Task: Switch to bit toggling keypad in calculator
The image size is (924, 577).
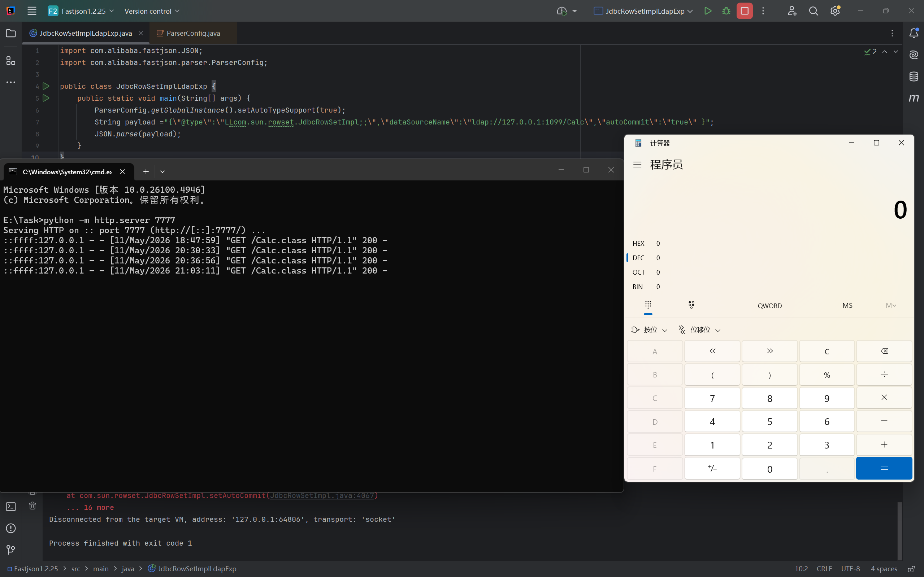Action: coord(691,305)
